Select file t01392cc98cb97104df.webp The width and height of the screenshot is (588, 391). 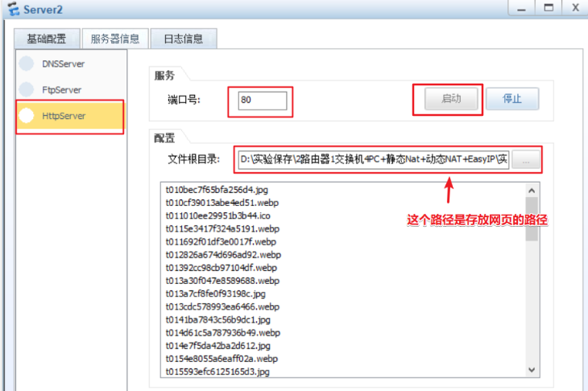click(222, 268)
